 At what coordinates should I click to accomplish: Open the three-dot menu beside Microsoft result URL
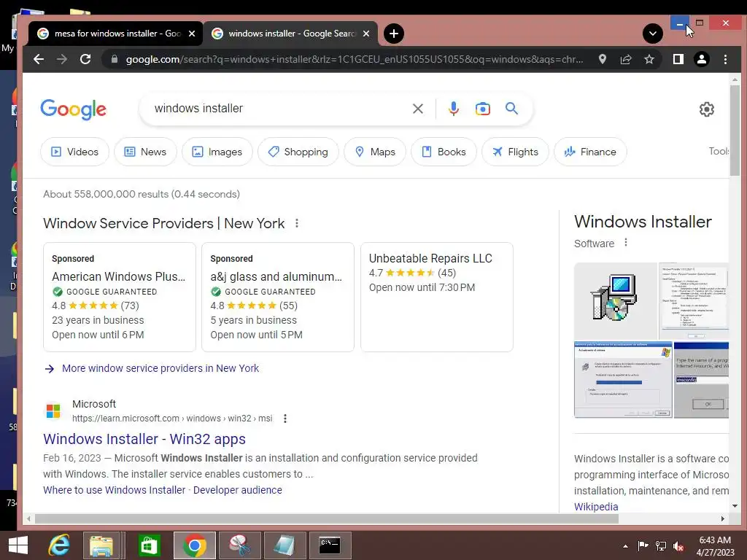285,419
